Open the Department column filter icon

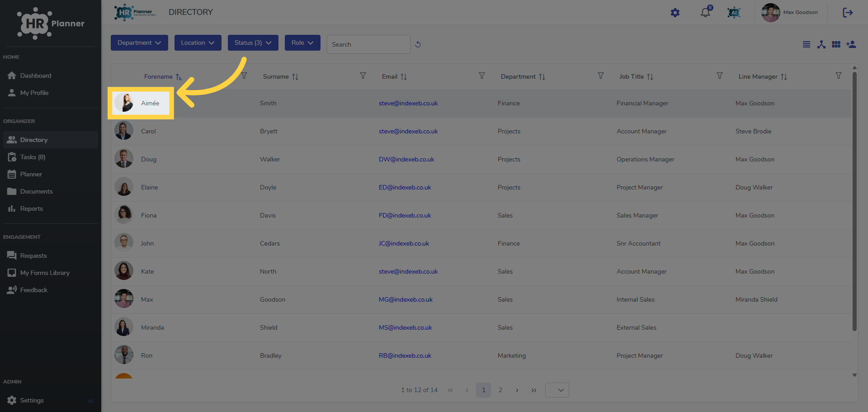pyautogui.click(x=601, y=76)
